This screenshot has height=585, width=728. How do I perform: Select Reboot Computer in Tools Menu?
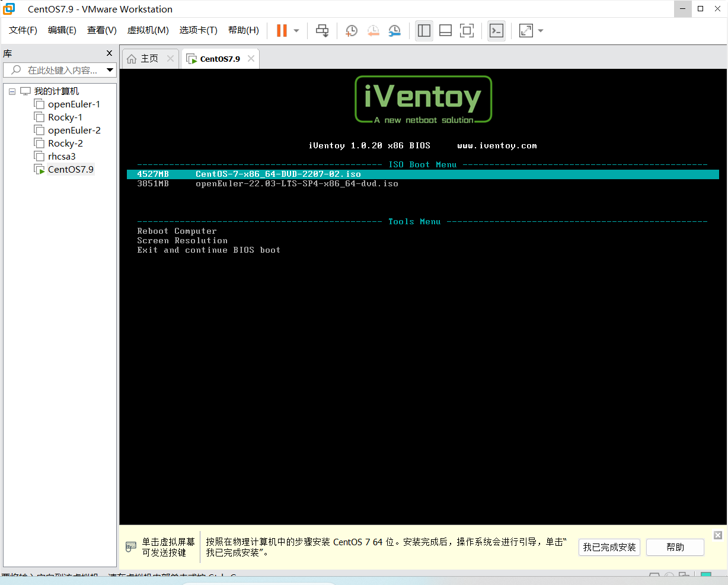177,231
